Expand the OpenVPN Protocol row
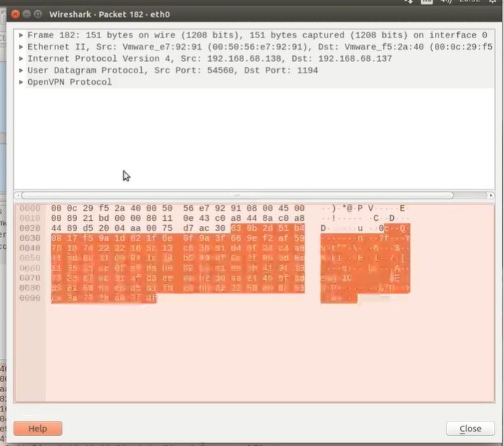Image resolution: width=504 pixels, height=446 pixels. point(21,82)
